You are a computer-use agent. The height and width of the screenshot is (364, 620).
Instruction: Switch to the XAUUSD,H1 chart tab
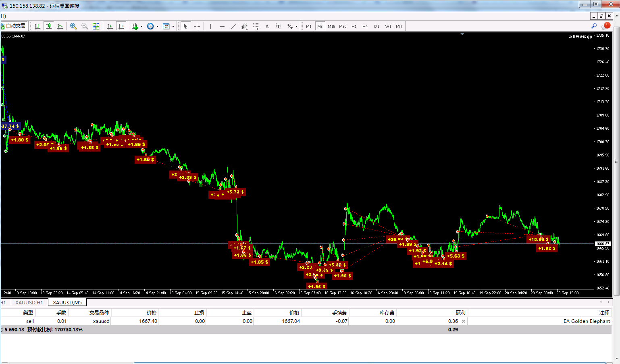click(x=29, y=302)
